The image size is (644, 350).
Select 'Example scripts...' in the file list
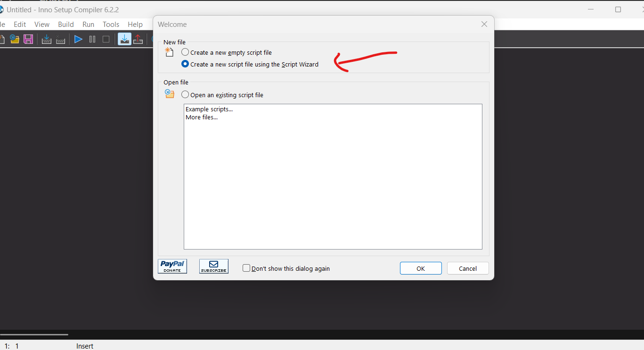click(x=209, y=109)
